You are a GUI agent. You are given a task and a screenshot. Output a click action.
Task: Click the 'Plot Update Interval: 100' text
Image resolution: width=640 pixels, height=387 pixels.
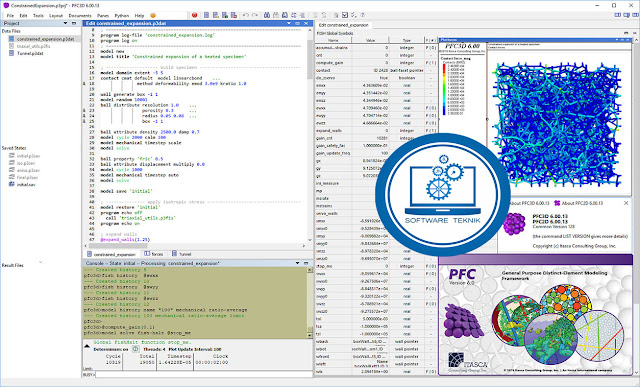point(194,349)
